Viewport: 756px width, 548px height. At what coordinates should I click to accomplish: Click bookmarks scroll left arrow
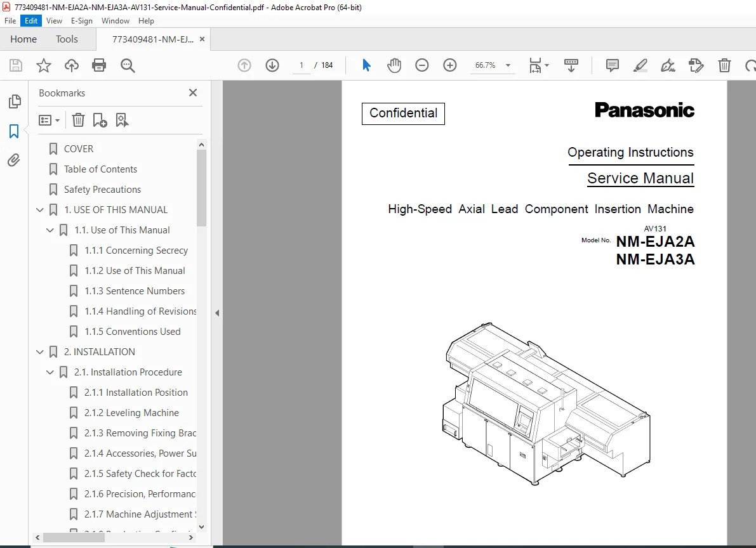pos(37,537)
